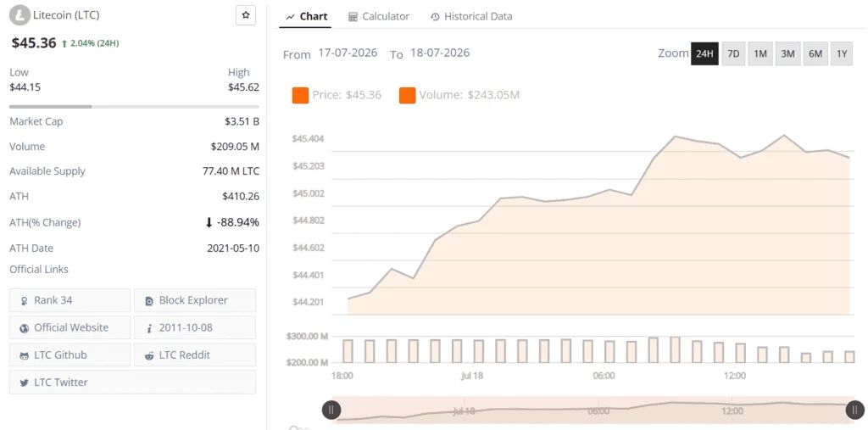Select the 3M zoom range

(787, 53)
